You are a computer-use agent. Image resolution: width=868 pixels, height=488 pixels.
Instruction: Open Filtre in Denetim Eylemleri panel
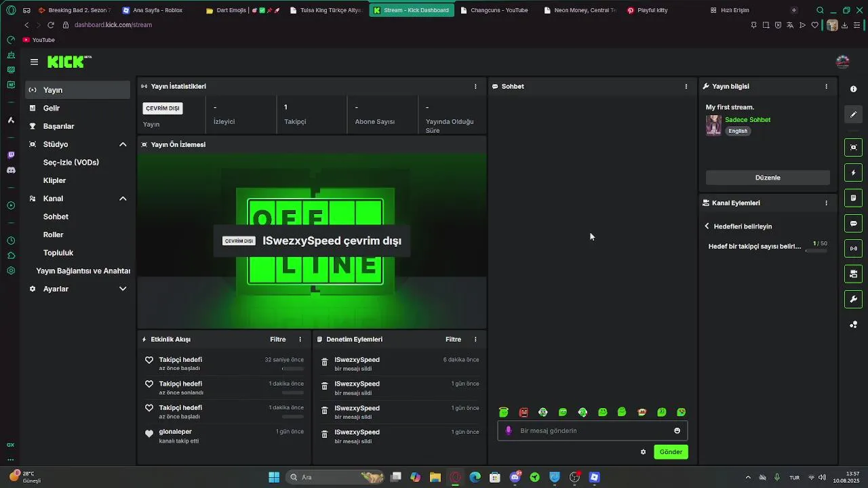453,339
